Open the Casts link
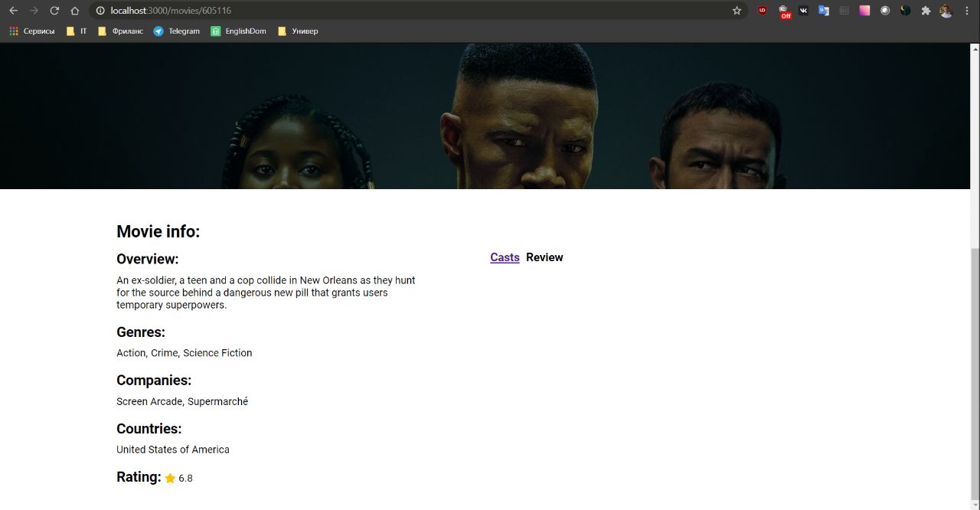The height and width of the screenshot is (510, 980). coord(505,257)
